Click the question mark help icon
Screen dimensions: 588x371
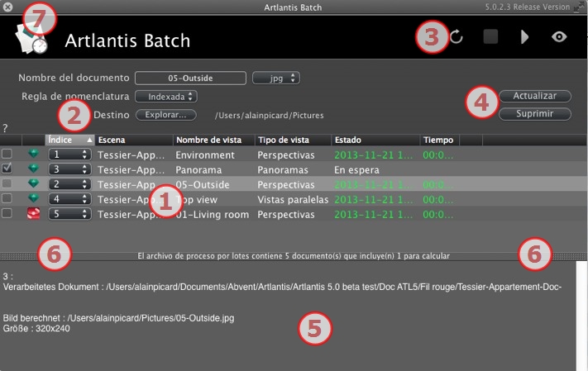click(x=5, y=128)
